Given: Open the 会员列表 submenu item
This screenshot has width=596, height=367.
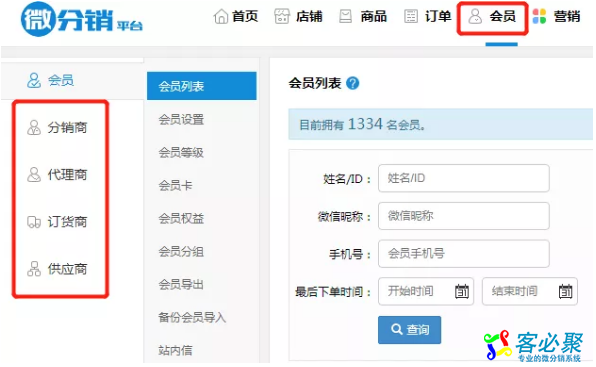Looking at the screenshot, I should coord(202,86).
